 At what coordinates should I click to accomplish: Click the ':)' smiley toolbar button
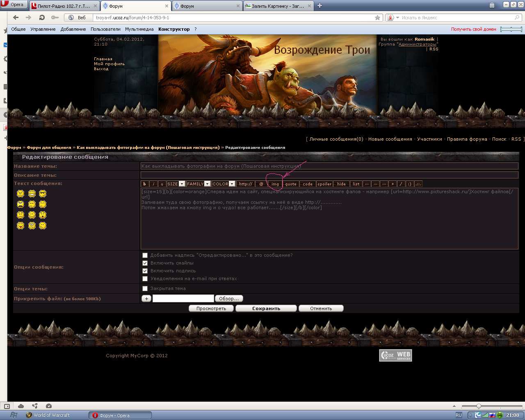pos(409,184)
